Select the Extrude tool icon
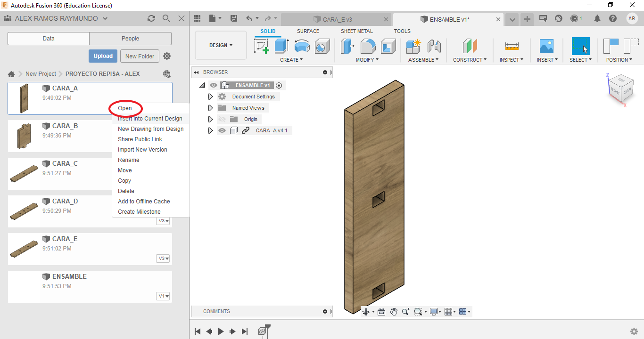Image resolution: width=644 pixels, height=339 pixels. [x=281, y=46]
